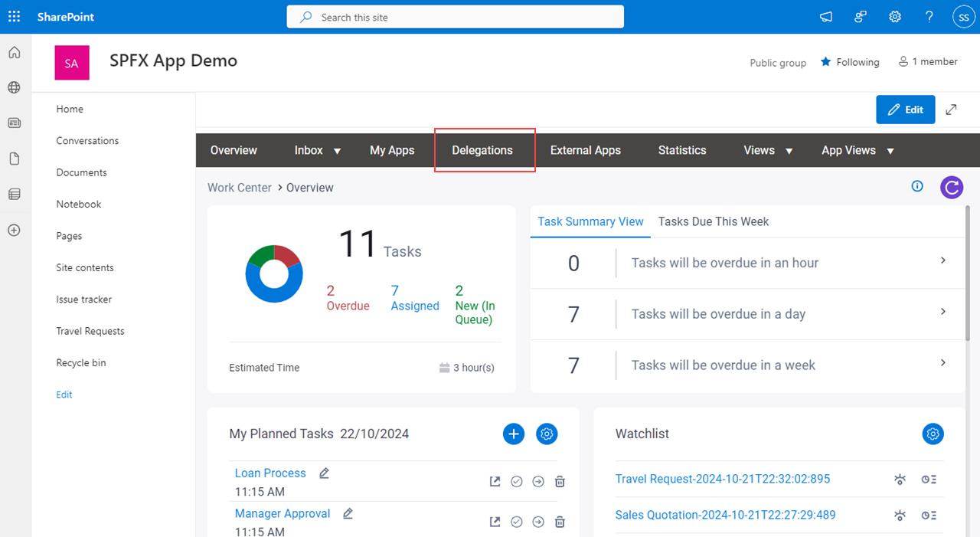Image resolution: width=980 pixels, height=537 pixels.
Task: Open the External Apps menu item
Action: click(x=586, y=150)
